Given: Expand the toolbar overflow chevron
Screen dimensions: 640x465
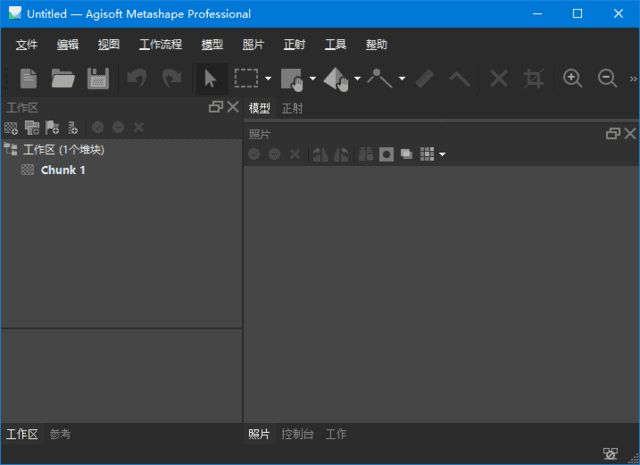Looking at the screenshot, I should point(632,78).
